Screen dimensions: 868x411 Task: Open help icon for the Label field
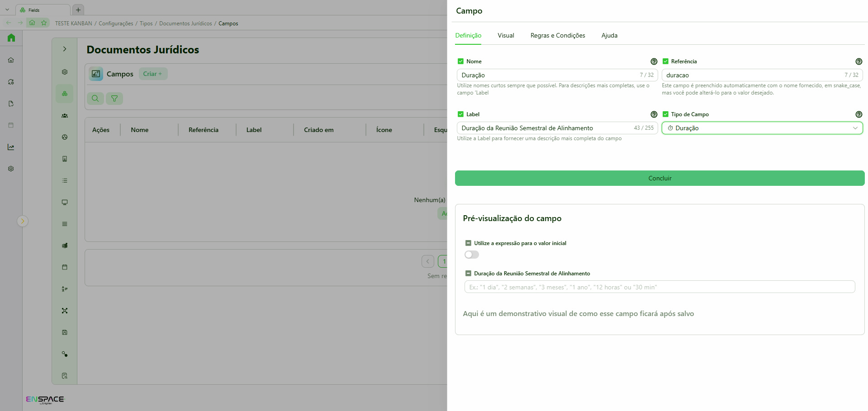tap(654, 114)
